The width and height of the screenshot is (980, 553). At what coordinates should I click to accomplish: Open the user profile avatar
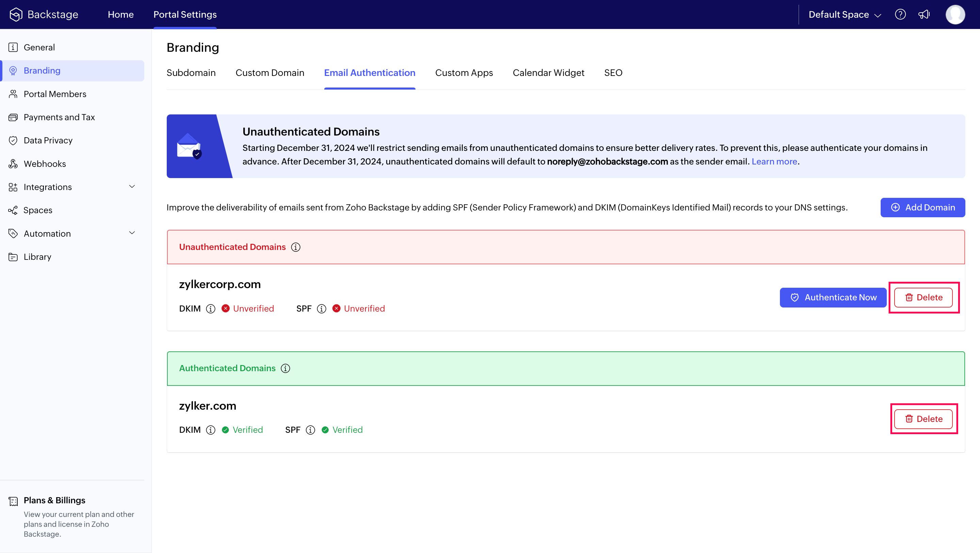(x=955, y=14)
